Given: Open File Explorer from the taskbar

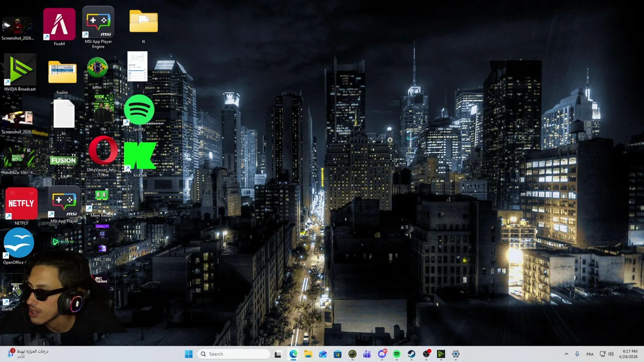Looking at the screenshot, I should coord(308,354).
